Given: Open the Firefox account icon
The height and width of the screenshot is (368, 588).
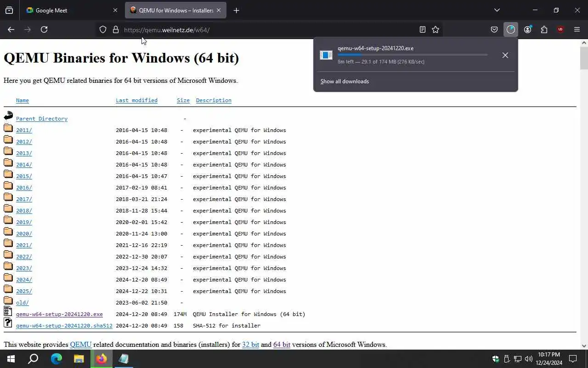Looking at the screenshot, I should (527, 29).
